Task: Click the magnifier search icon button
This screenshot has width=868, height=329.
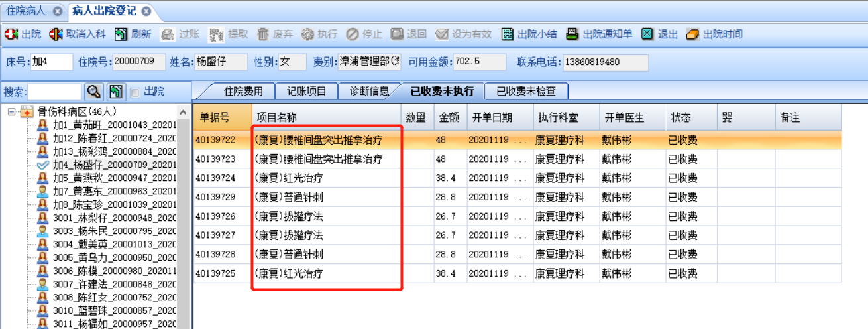Action: pyautogui.click(x=94, y=92)
